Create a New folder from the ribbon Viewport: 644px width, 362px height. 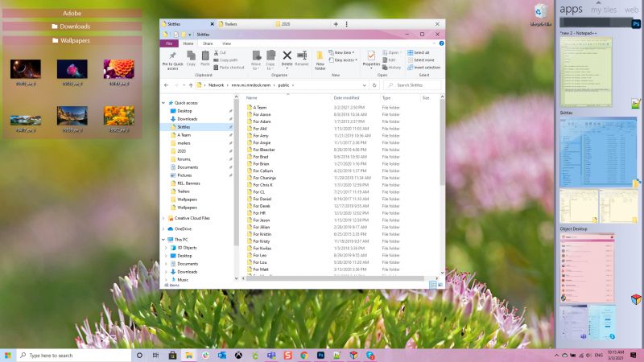click(x=320, y=59)
